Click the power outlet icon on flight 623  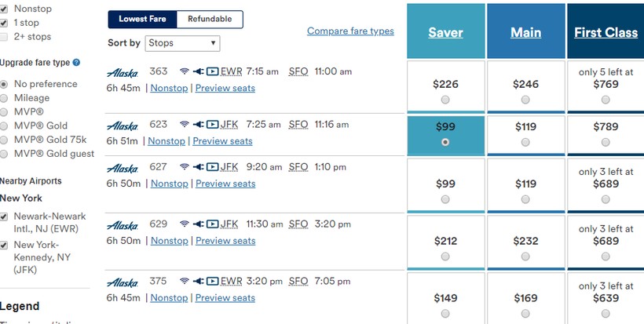coord(197,124)
